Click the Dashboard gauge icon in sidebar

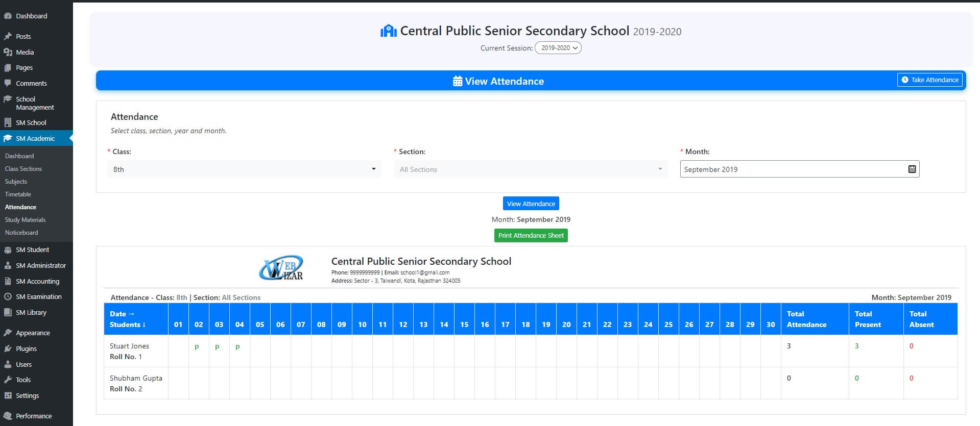point(8,16)
